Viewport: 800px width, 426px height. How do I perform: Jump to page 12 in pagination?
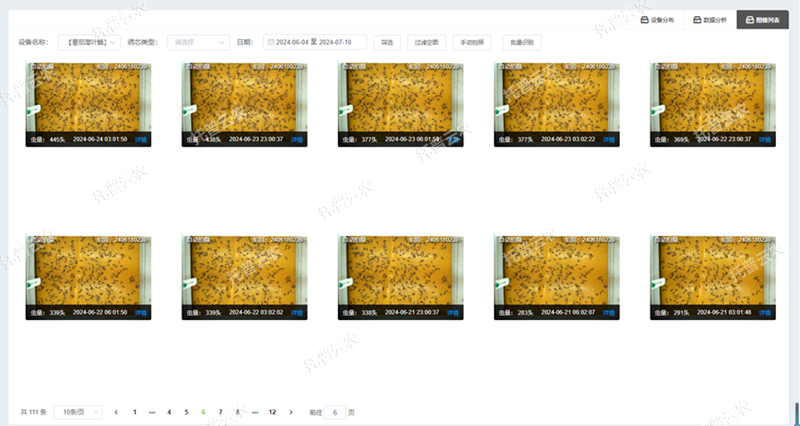pyautogui.click(x=272, y=412)
